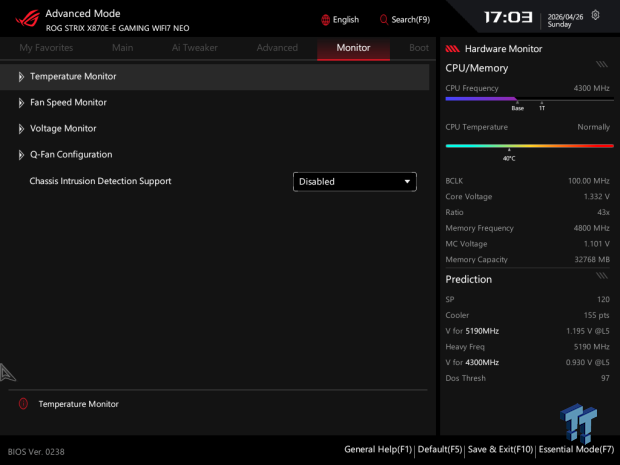The width and height of the screenshot is (620, 465).
Task: Open General Help(F1)
Action: (x=378, y=450)
